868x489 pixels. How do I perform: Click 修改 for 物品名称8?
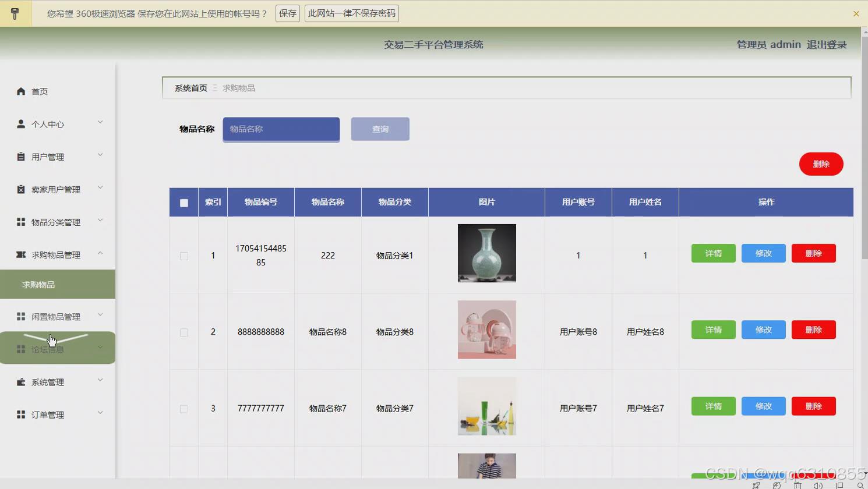pyautogui.click(x=764, y=329)
